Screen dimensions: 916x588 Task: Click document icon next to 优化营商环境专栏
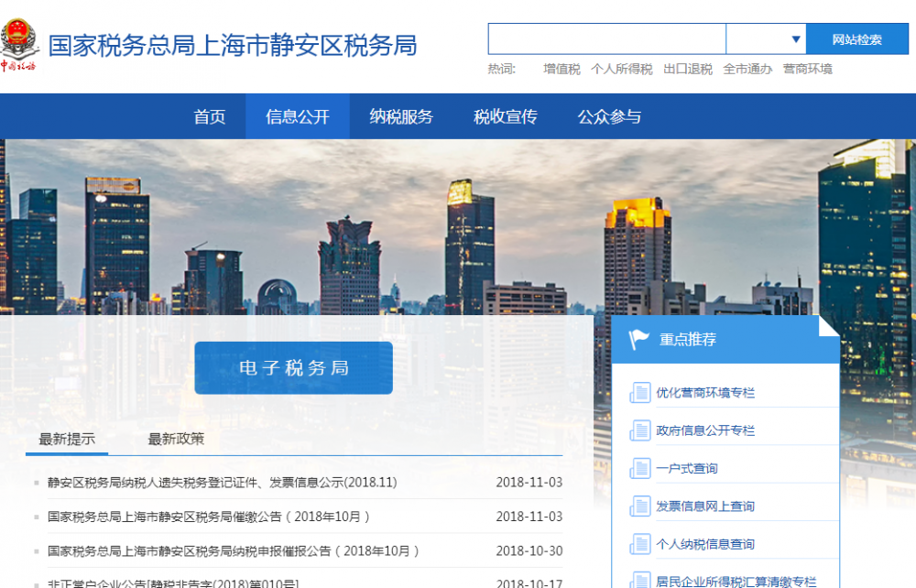(x=639, y=393)
